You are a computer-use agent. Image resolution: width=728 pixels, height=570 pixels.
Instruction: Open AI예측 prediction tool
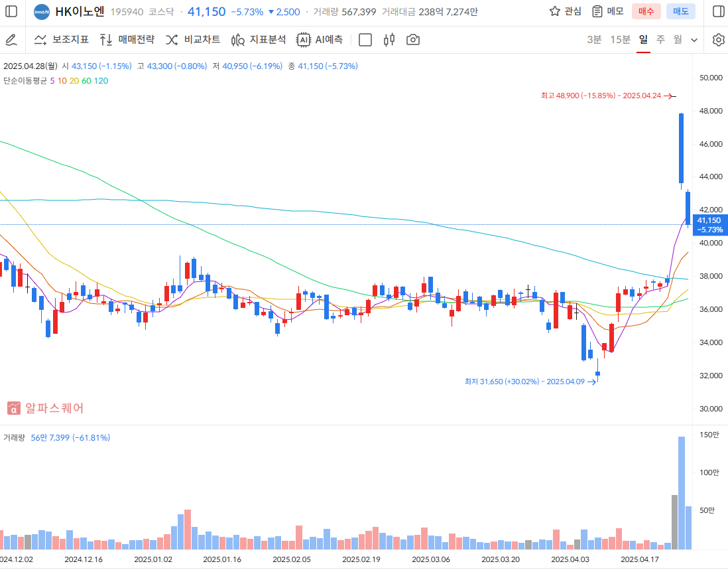pyautogui.click(x=320, y=40)
